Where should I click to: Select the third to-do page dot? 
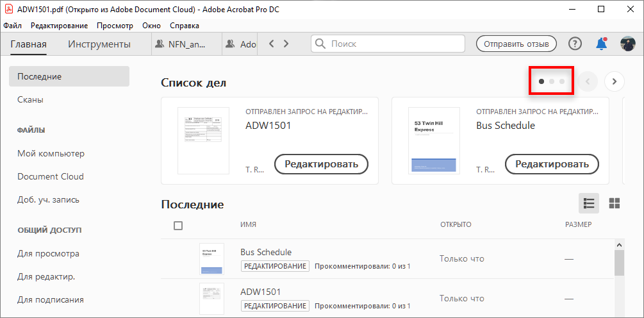tap(562, 81)
